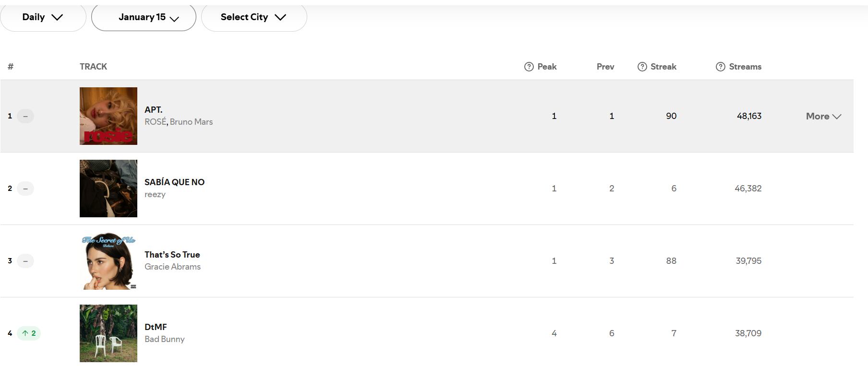Open the reezy artist link

(x=155, y=194)
